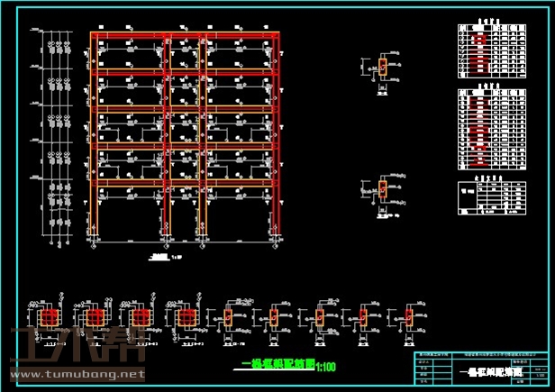
Task: Click the caption label beneath the frame elevation
Action: point(160,256)
